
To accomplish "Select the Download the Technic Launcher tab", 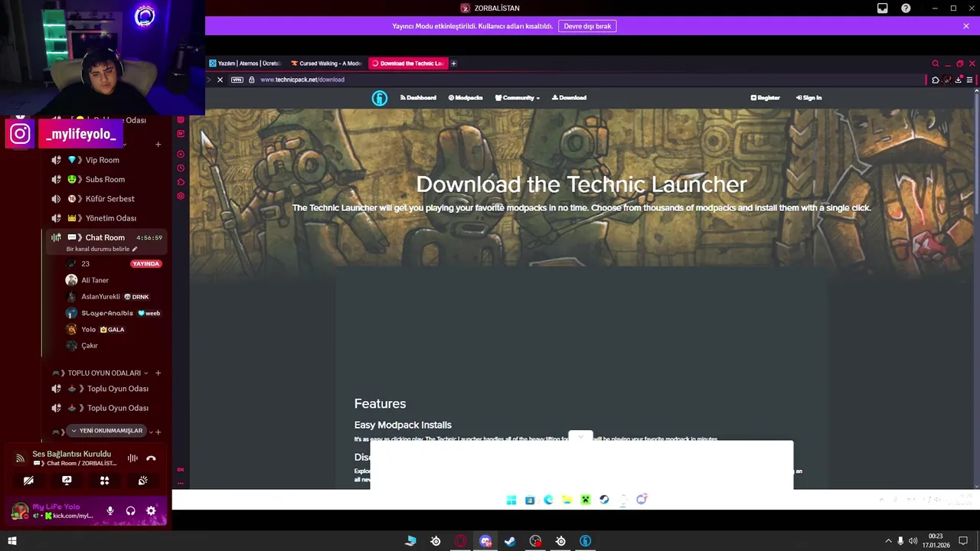I will [407, 64].
